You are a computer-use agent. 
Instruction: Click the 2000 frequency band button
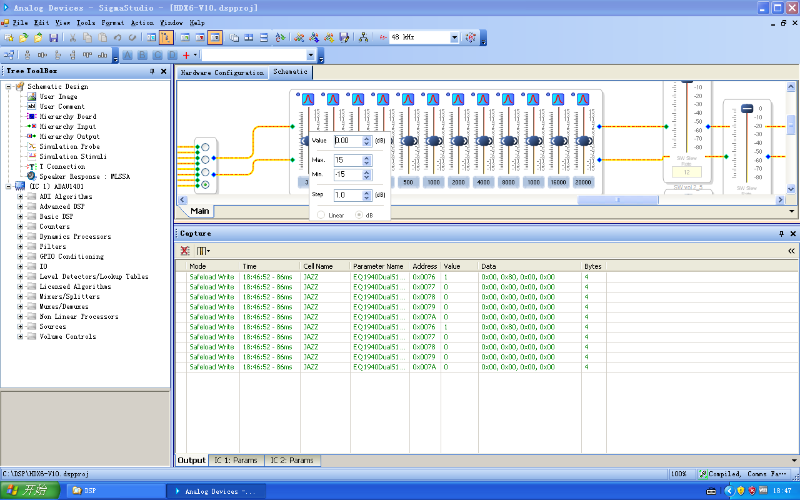coord(458,182)
